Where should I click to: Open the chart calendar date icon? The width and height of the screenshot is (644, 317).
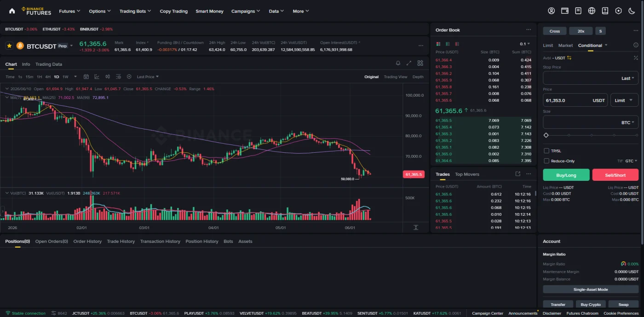click(x=86, y=77)
